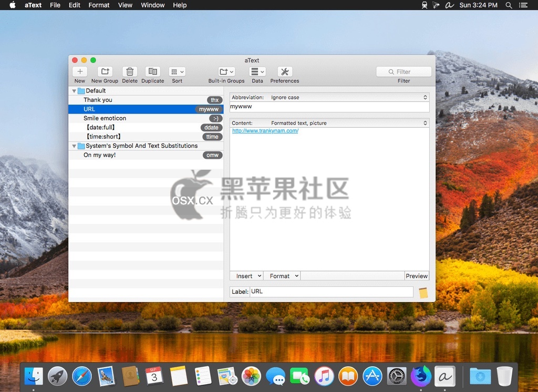Click the clock showing Sun 3:24 PM
Viewport: 538px width, 392px height.
pos(478,5)
